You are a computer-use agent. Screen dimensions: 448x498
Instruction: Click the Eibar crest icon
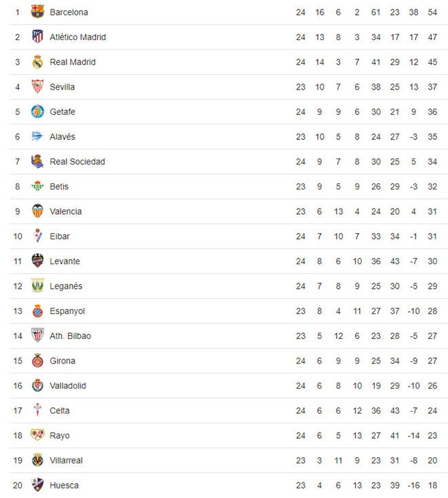tap(37, 236)
